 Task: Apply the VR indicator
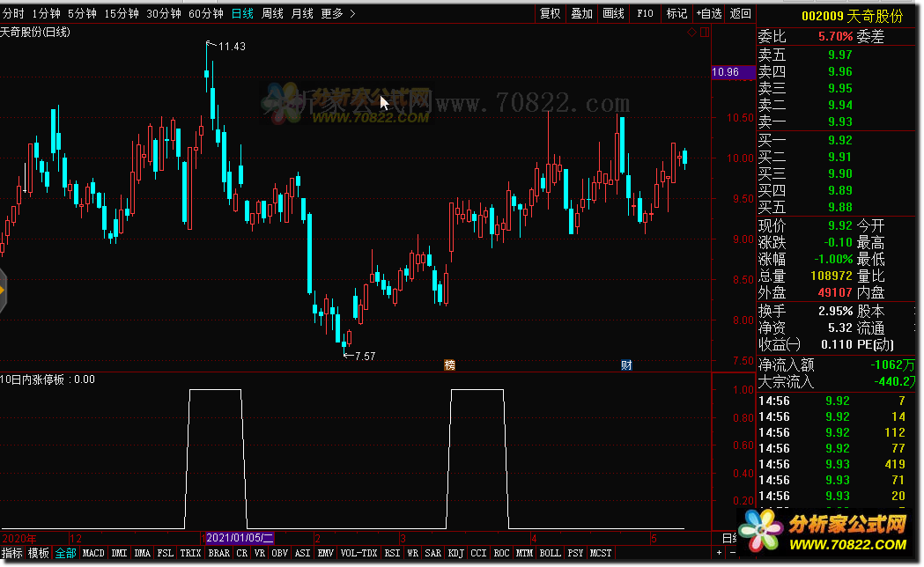259,553
